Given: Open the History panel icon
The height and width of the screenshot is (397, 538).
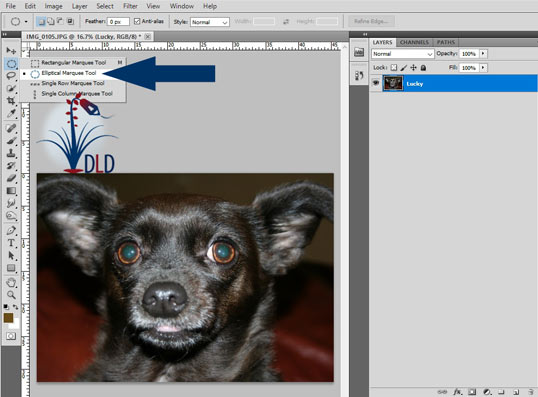Looking at the screenshot, I should [359, 75].
